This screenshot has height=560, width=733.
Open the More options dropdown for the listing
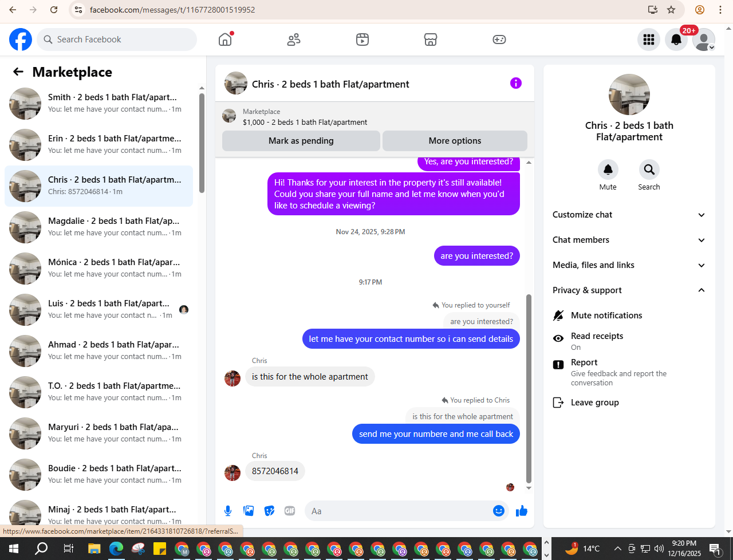click(x=455, y=141)
